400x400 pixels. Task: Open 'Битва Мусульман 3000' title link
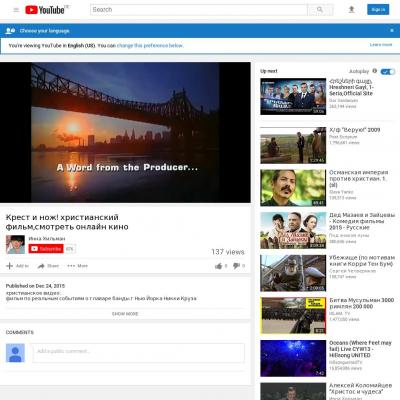[x=362, y=303]
